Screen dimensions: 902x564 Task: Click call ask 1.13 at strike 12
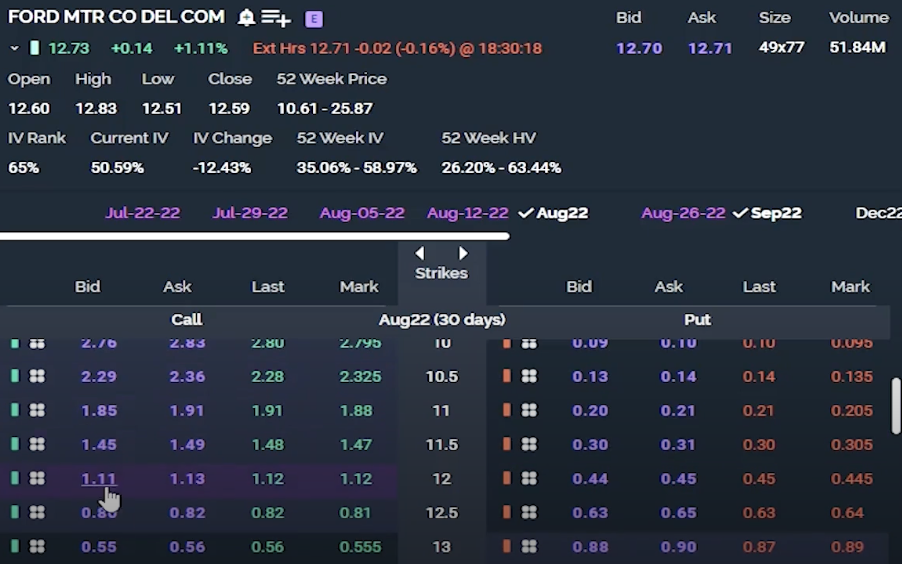point(187,479)
